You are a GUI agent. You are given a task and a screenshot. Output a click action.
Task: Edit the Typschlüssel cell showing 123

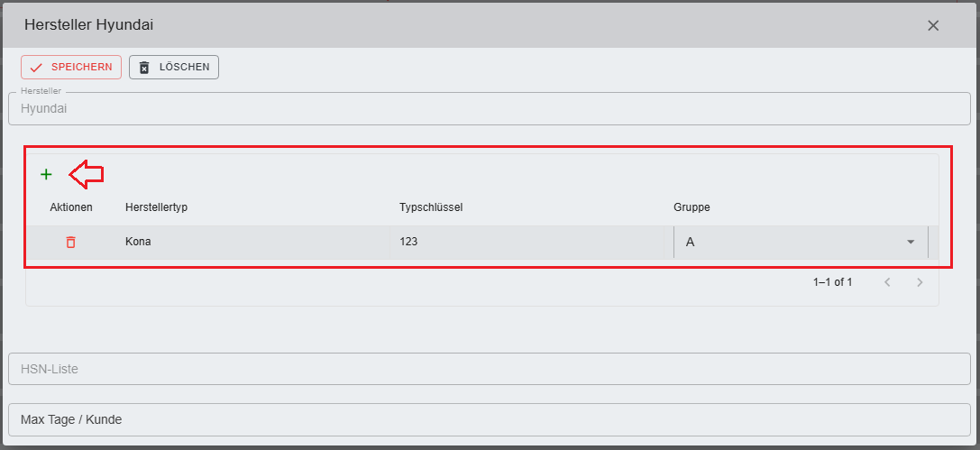coord(527,242)
